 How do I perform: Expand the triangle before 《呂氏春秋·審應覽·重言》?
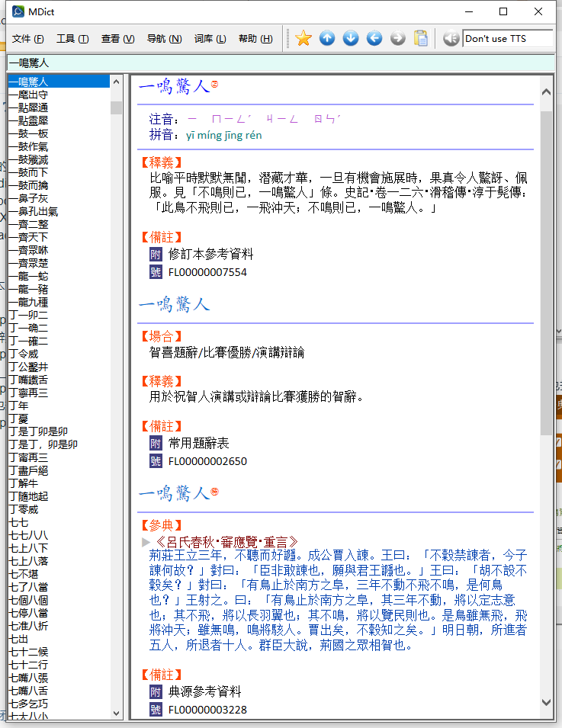[146, 542]
